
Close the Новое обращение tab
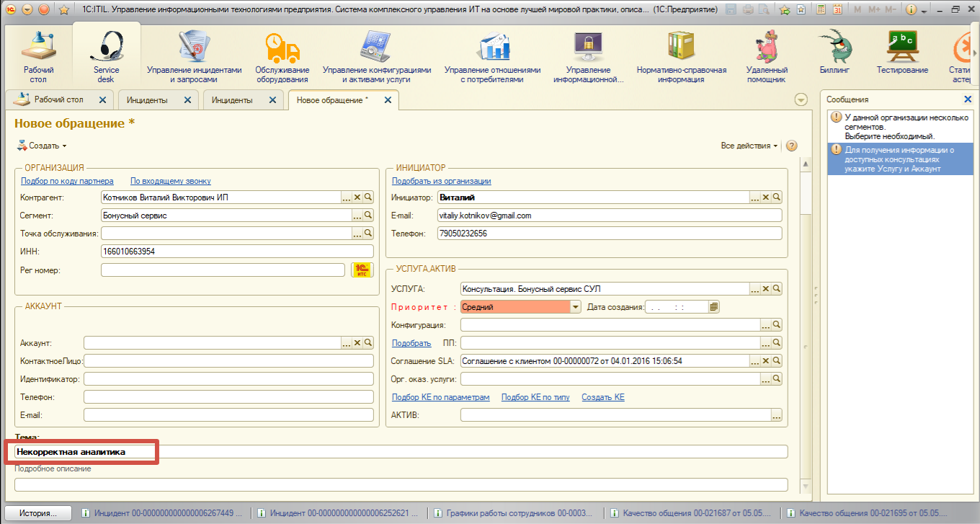click(x=388, y=100)
